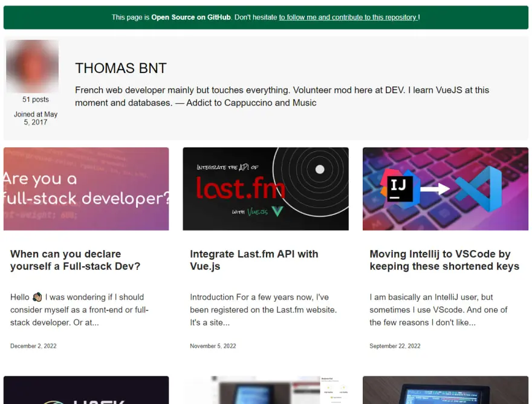
Task: Click the 51 posts count
Action: [x=36, y=100]
